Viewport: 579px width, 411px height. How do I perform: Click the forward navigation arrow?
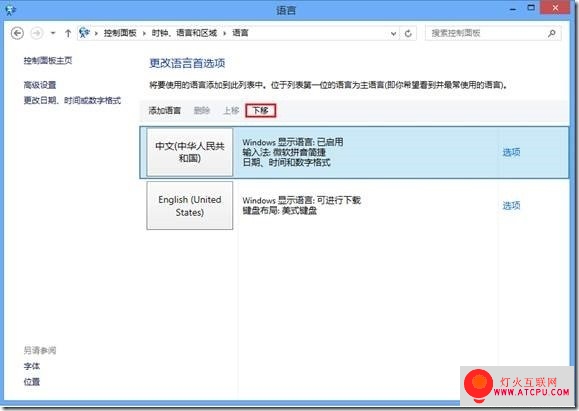(36, 33)
